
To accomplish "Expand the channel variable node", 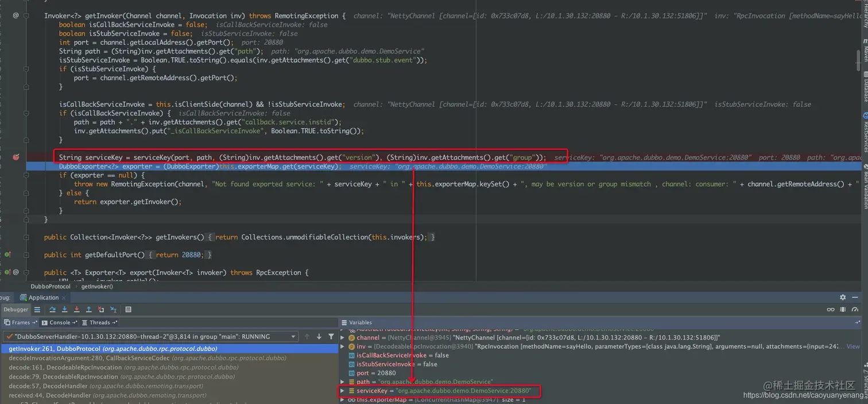I will (x=343, y=338).
